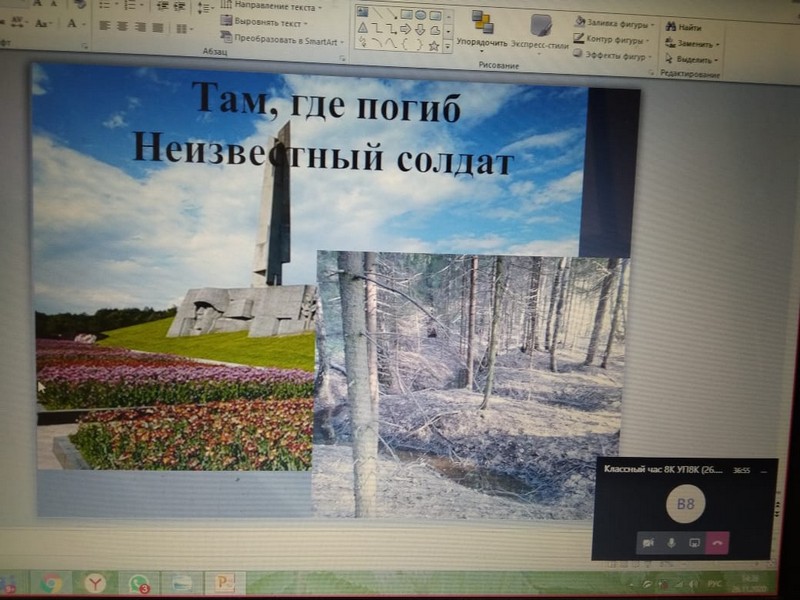This screenshot has width=800, height=600.
Task: Increase the paragraph indent level
Action: click(x=179, y=7)
